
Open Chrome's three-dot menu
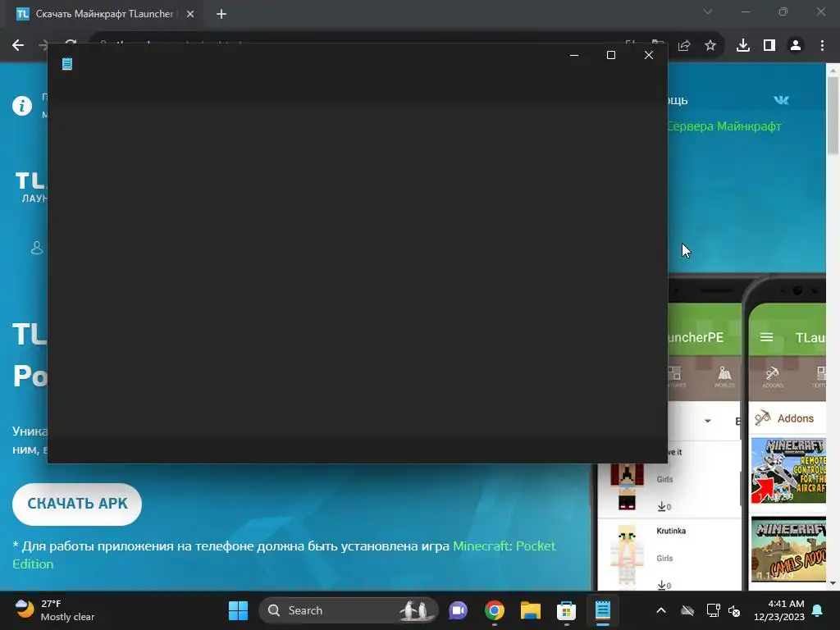822,46
